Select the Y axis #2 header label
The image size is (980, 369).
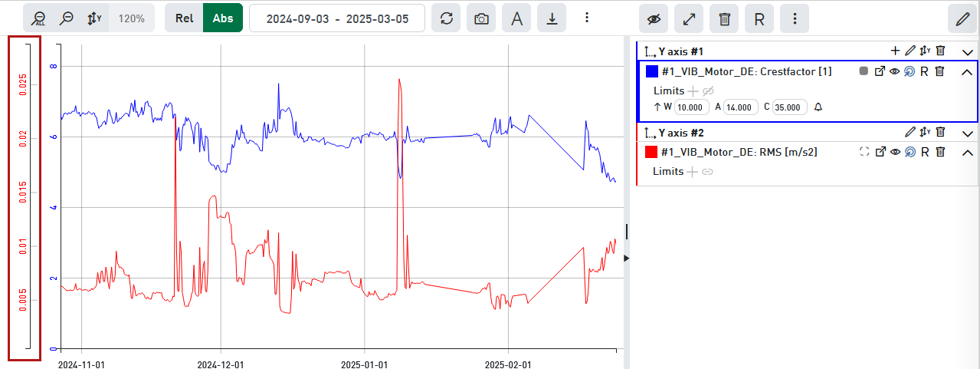(x=680, y=133)
